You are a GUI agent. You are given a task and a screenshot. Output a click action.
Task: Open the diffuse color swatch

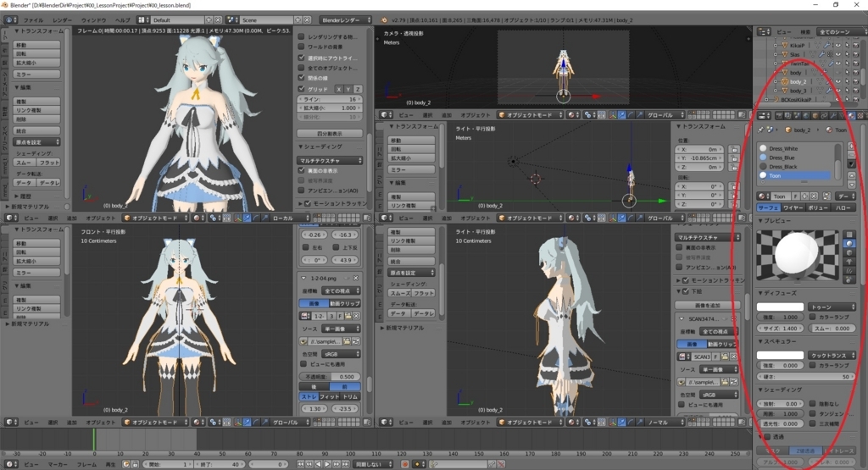click(780, 307)
